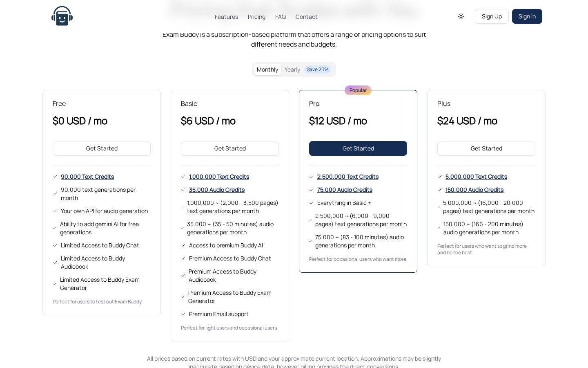
Task: Go to the FAQ nav link
Action: (281, 17)
